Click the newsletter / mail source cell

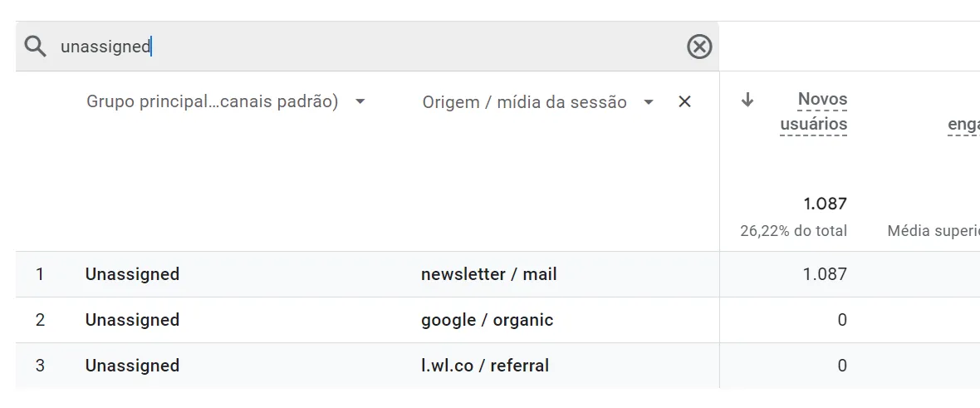coord(488,274)
